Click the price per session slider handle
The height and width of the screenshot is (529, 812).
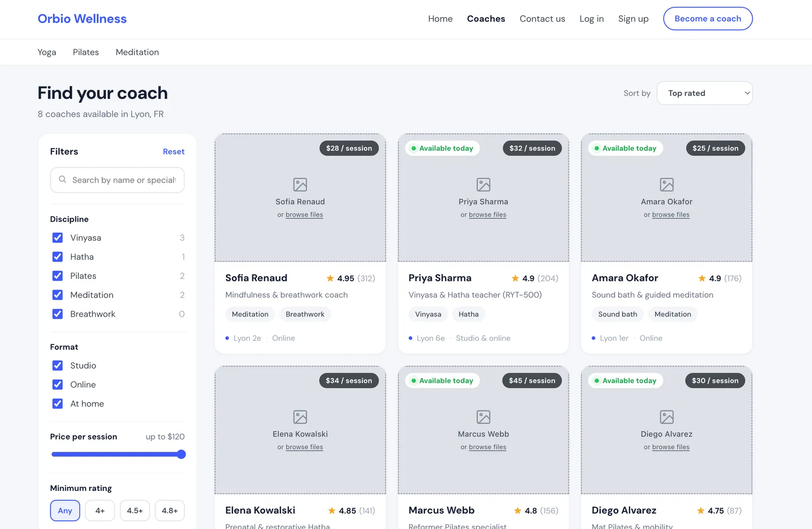tap(181, 454)
